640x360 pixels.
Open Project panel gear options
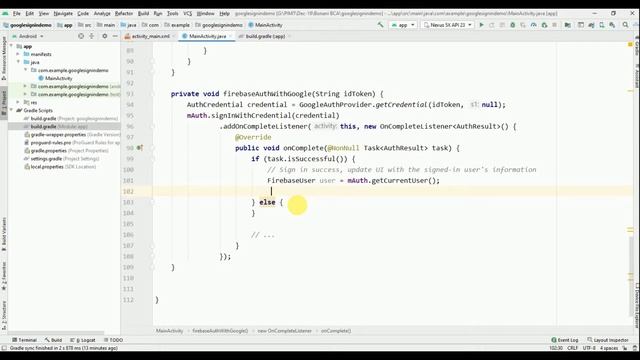tap(104, 36)
